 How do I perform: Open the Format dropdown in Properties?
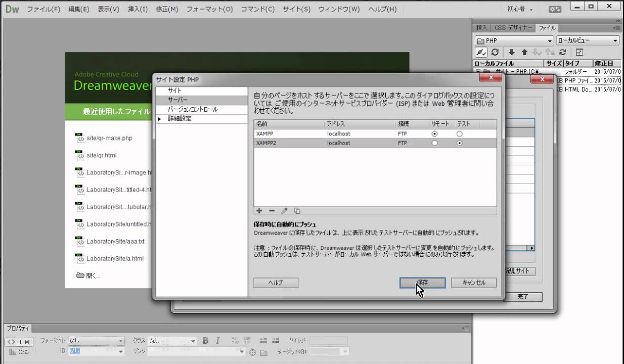click(96, 341)
